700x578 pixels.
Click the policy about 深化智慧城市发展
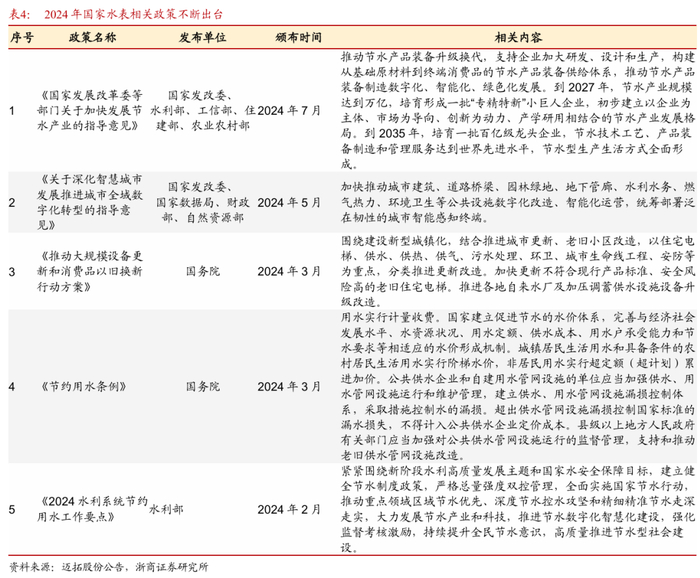90,202
